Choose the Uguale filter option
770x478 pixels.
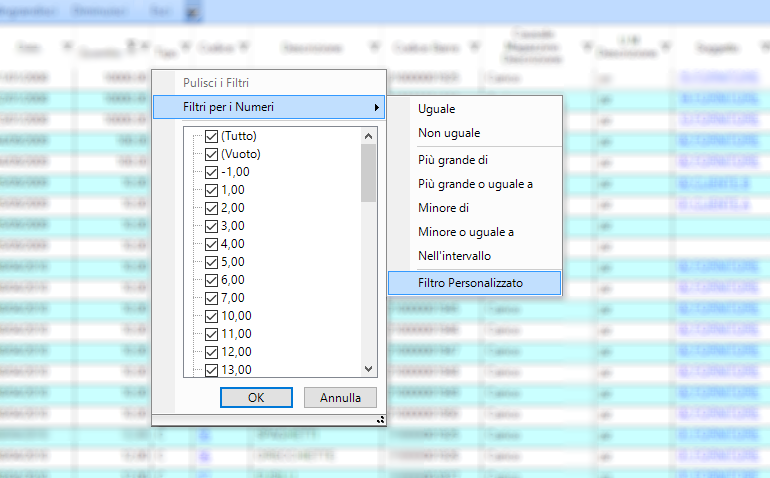click(436, 108)
